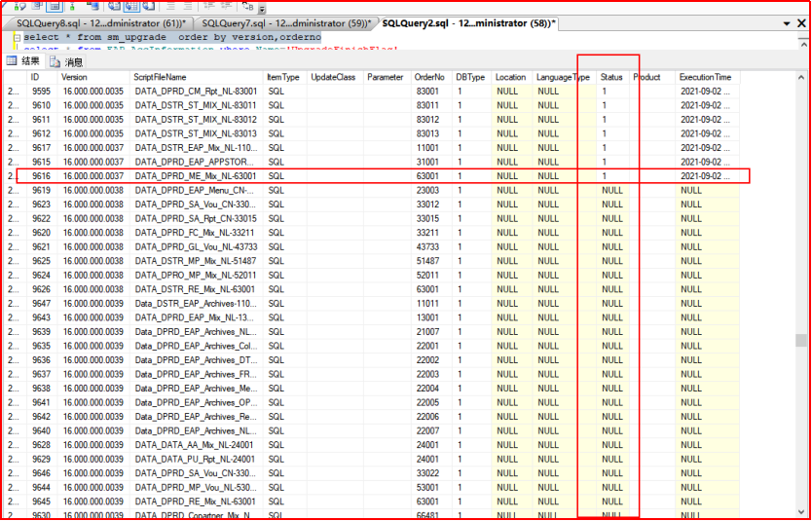
Task: Close the current query document with X
Action: coord(801,22)
